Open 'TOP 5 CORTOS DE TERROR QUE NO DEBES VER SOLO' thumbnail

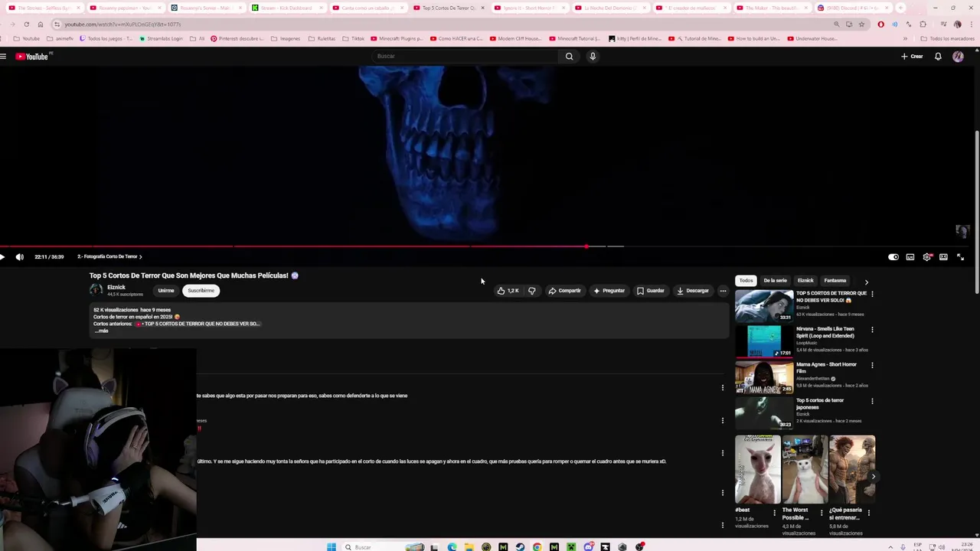pos(764,306)
